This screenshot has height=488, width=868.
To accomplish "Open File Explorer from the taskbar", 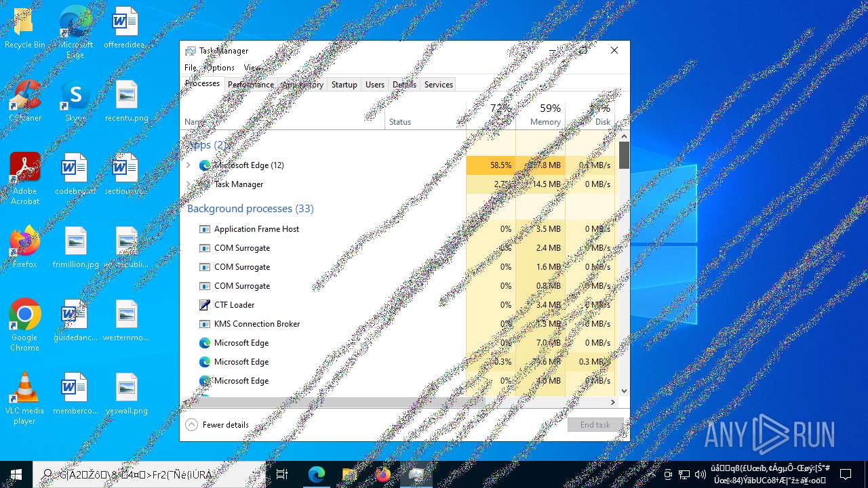I will coord(349,474).
